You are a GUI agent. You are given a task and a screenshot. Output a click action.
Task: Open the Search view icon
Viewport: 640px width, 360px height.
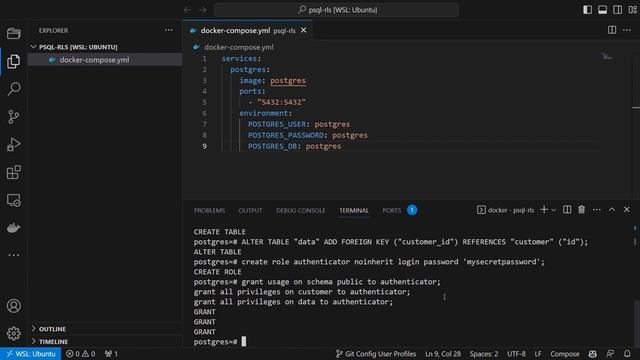click(13, 89)
